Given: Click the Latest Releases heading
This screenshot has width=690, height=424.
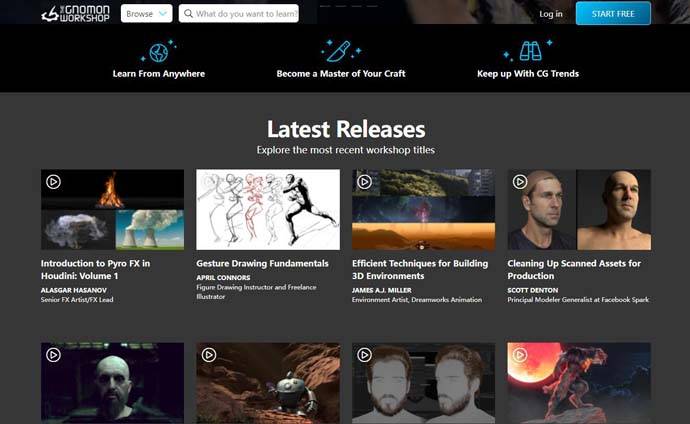Looking at the screenshot, I should (x=346, y=129).
